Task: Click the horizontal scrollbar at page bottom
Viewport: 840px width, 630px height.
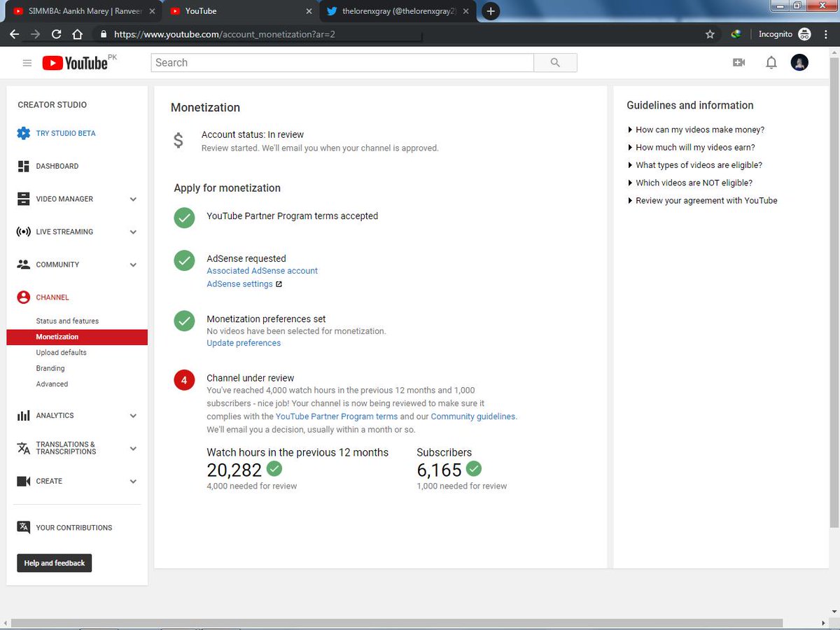Action: pyautogui.click(x=397, y=623)
